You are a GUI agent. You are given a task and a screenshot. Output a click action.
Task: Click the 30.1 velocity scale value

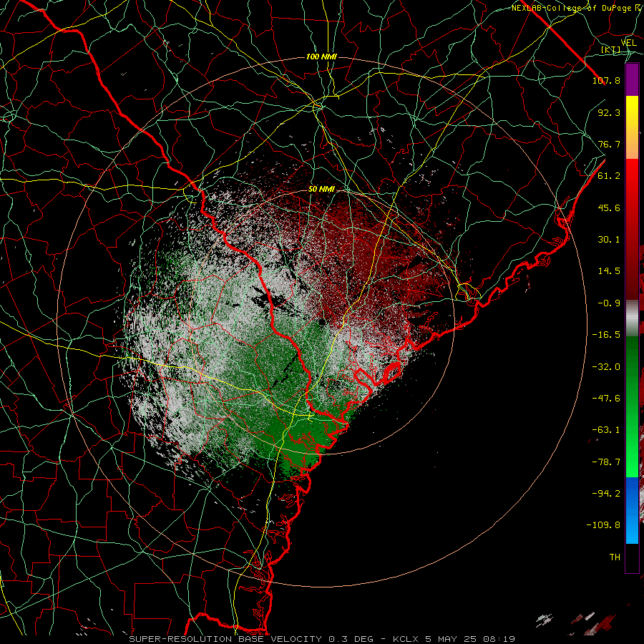point(609,240)
